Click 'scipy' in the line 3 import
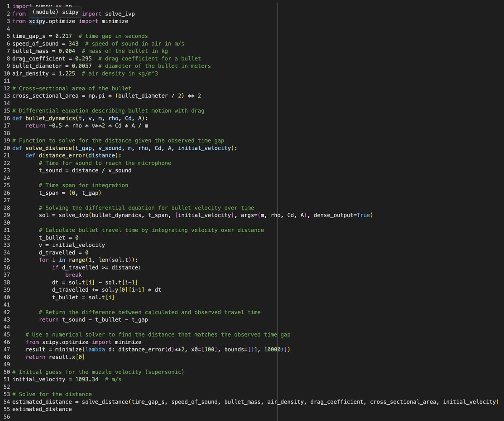The image size is (504, 421). [37, 21]
